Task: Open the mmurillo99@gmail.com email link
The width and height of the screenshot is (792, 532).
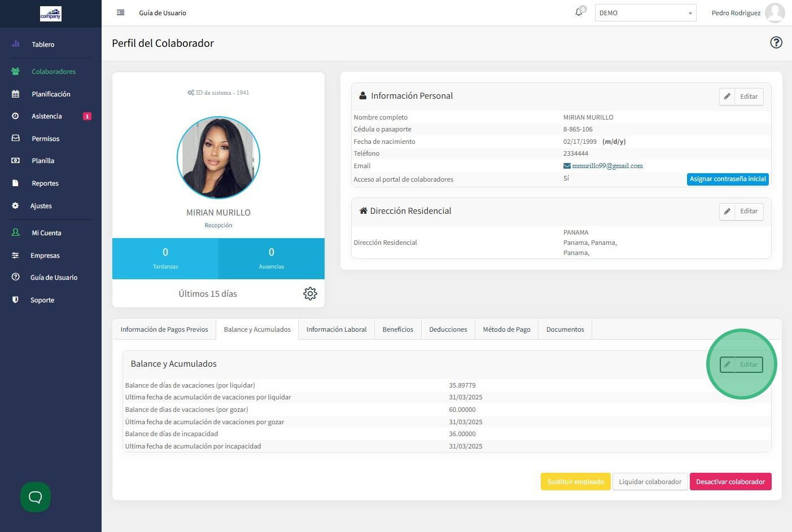Action: click(x=607, y=166)
